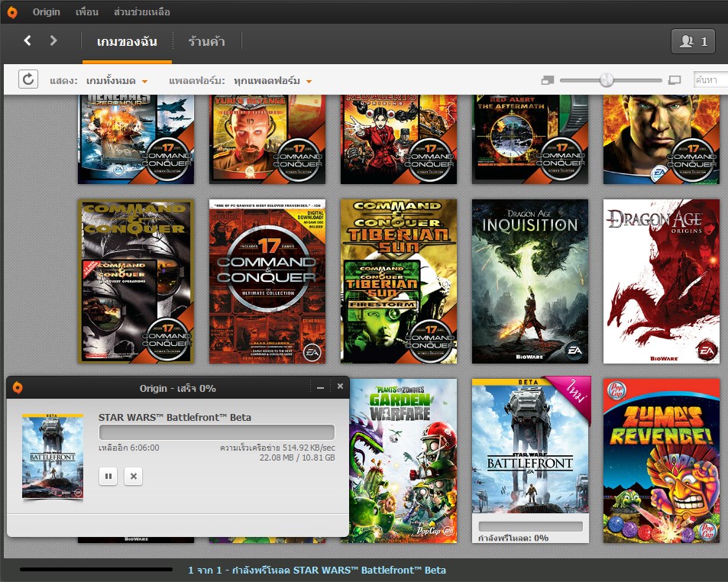The image size is (728, 582).
Task: Cancel the Battlefront Beta download
Action: (x=133, y=476)
